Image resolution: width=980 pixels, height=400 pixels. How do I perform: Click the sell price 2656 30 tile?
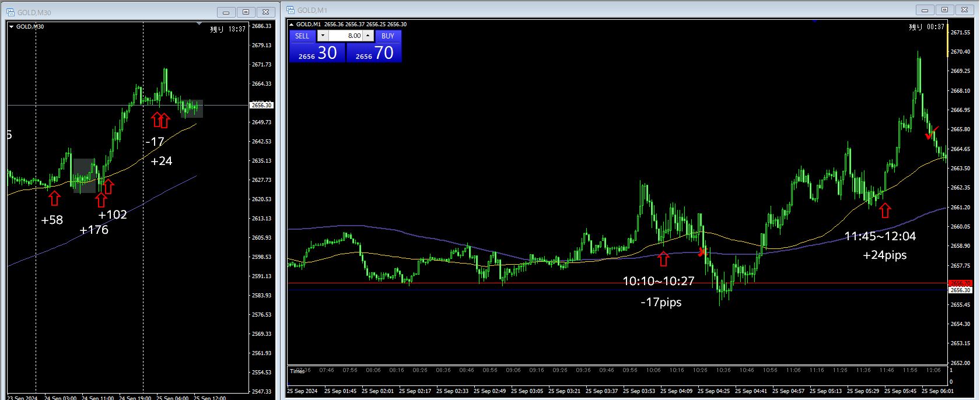click(x=317, y=52)
